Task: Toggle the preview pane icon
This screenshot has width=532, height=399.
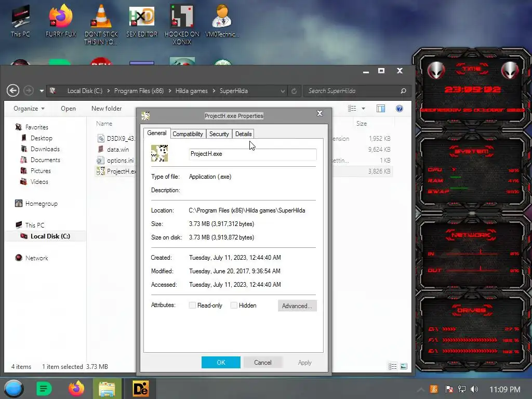Action: [381, 109]
